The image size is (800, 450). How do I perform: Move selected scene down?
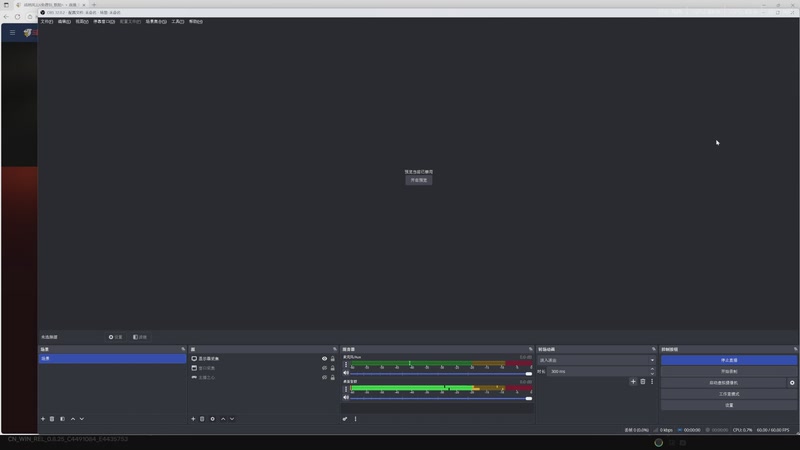pyautogui.click(x=82, y=419)
